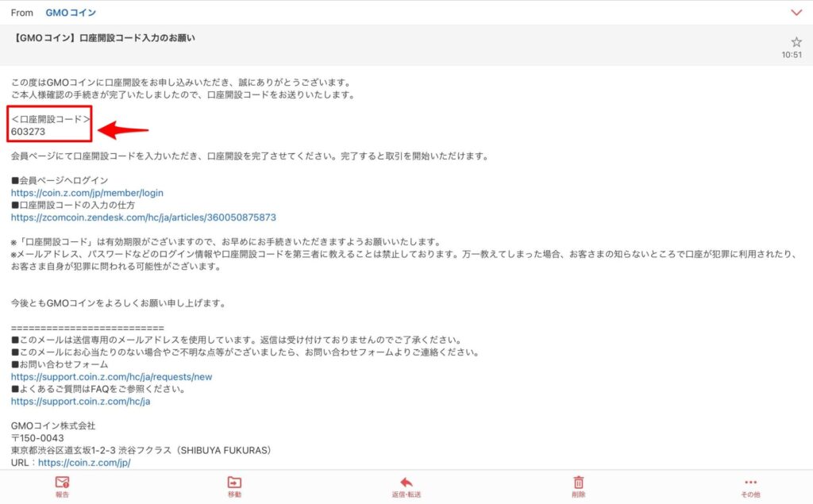
Task: Open the zendesk article 360050875873 link
Action: point(144,217)
